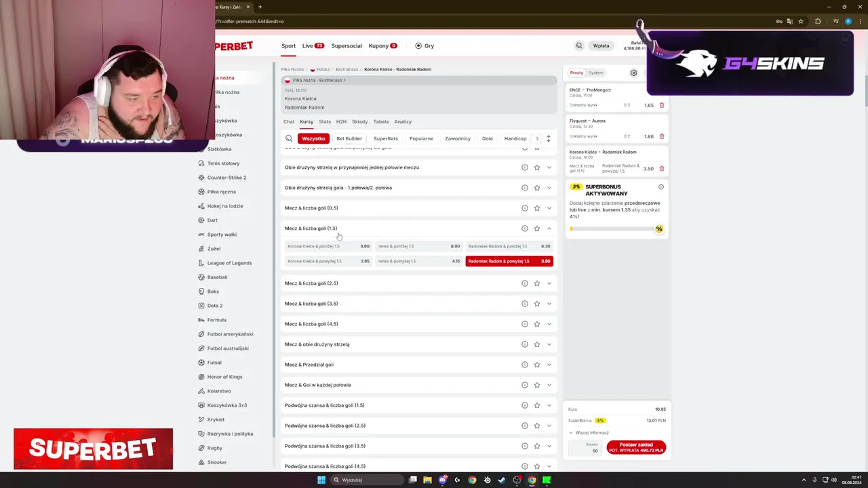Open the Dart sport icon in sidebar
Screen dimensions: 868x488
click(x=201, y=220)
